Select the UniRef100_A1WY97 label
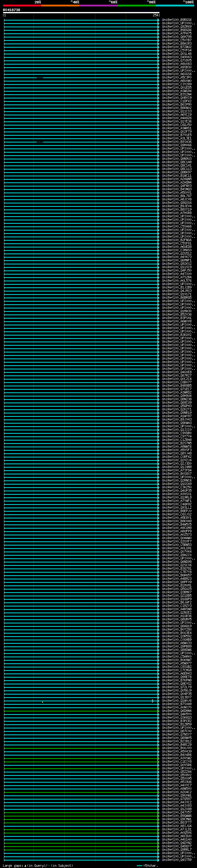197x868 pixels. tap(176, 416)
